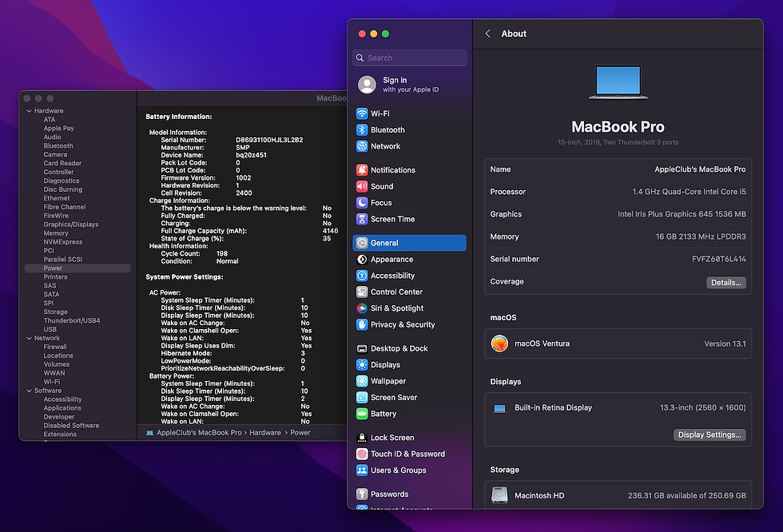Click the battery Serial Number D86931100HJL3L2B2
The width and height of the screenshot is (783, 532).
(269, 140)
